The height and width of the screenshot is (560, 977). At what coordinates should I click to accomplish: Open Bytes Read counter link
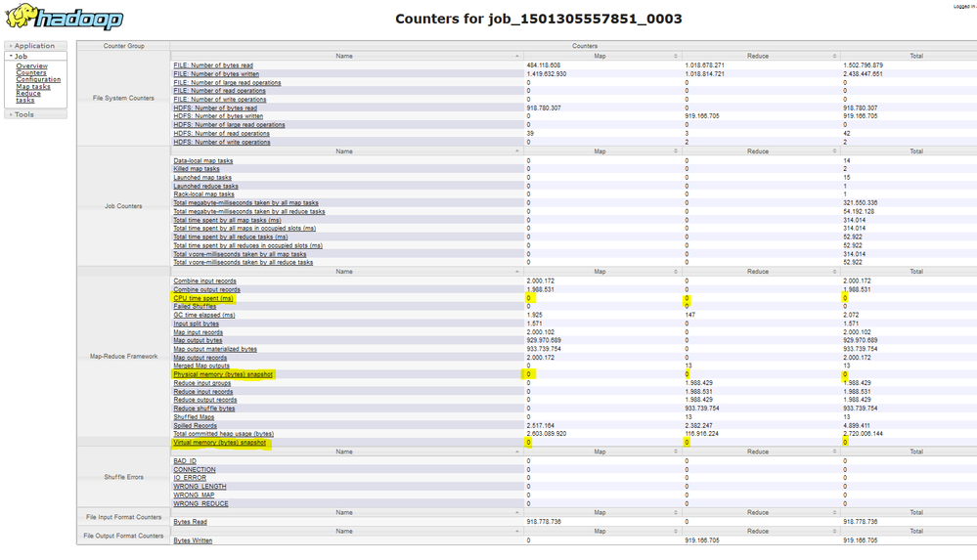[x=190, y=522]
